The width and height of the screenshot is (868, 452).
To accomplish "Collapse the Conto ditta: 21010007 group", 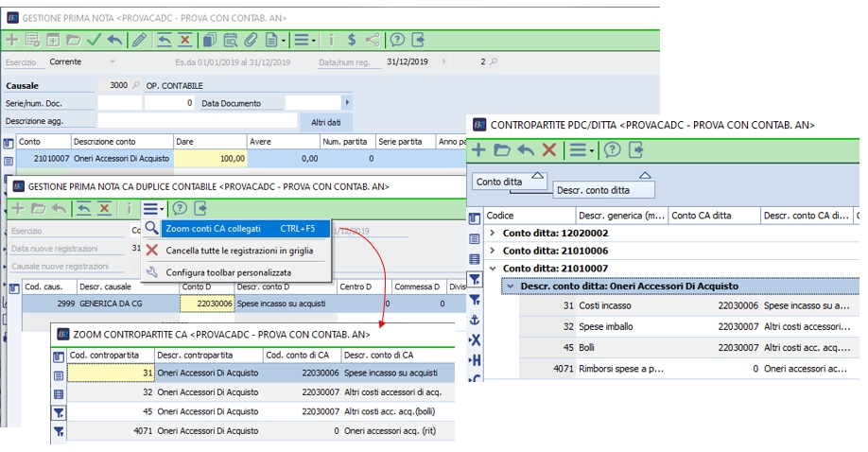I will tap(491, 269).
